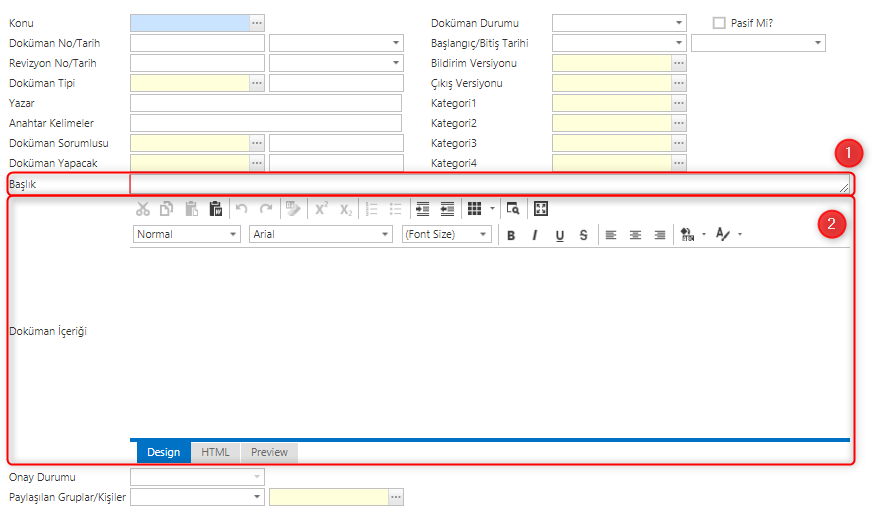Increase paragraph indent
Viewport: 883px width, 517px height.
422,209
